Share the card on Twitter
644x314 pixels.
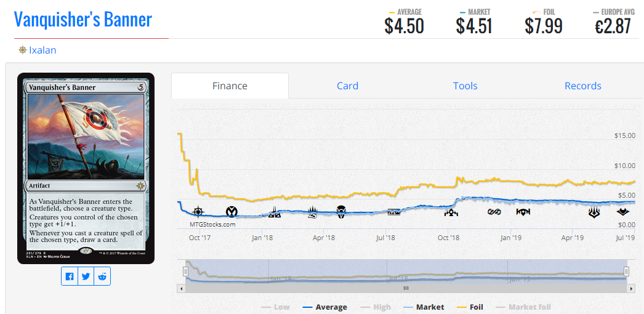(86, 276)
